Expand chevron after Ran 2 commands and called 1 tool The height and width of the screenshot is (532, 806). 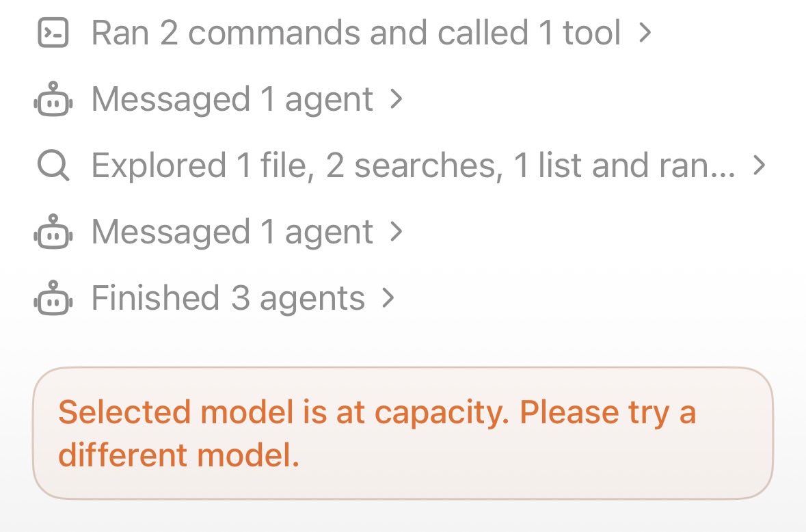(645, 33)
